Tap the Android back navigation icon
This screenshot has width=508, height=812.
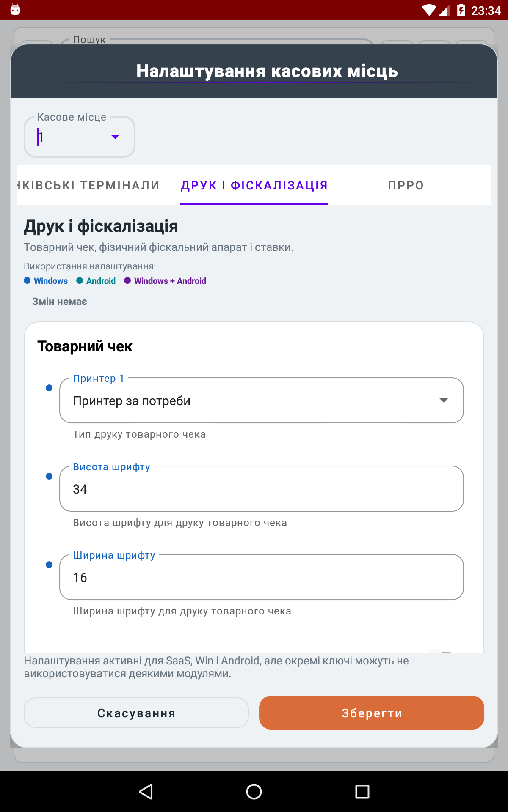pyautogui.click(x=146, y=791)
